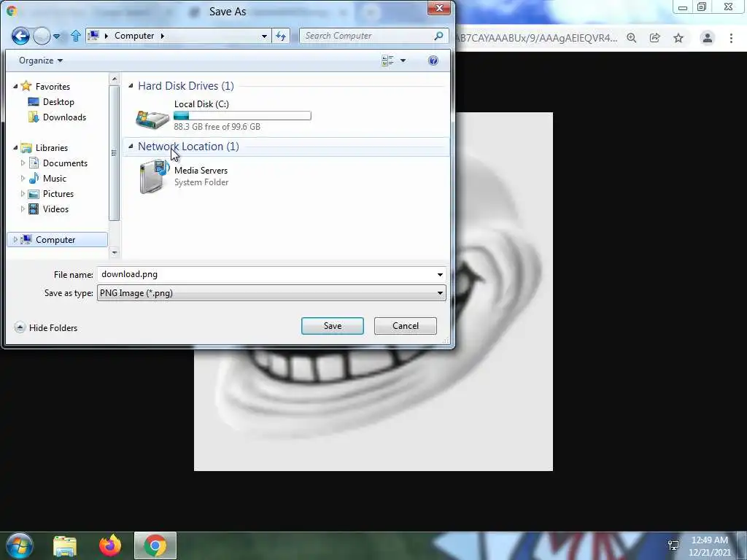747x560 pixels.
Task: Expand the Computer tree node
Action: click(x=15, y=239)
